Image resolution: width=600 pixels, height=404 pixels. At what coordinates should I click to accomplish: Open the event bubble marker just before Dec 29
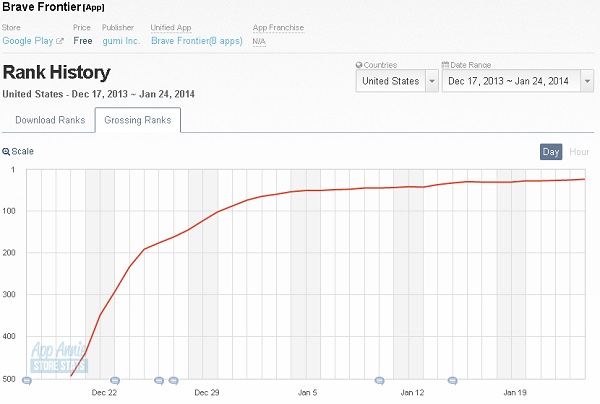pos(173,381)
